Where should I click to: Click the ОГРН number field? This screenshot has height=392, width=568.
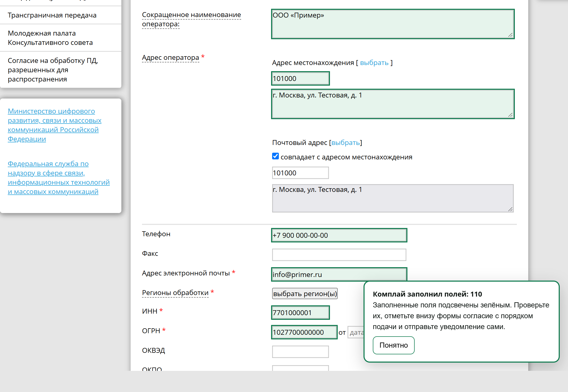[304, 332]
